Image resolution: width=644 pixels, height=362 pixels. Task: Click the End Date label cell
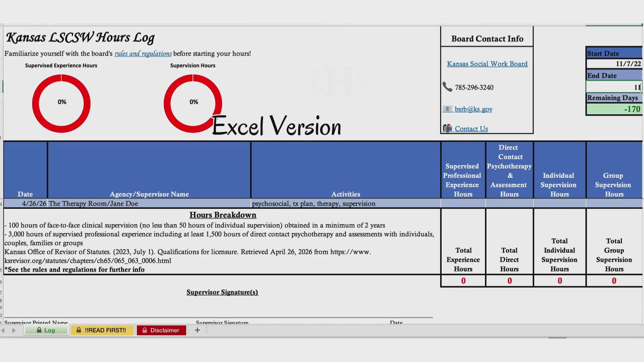(614, 75)
